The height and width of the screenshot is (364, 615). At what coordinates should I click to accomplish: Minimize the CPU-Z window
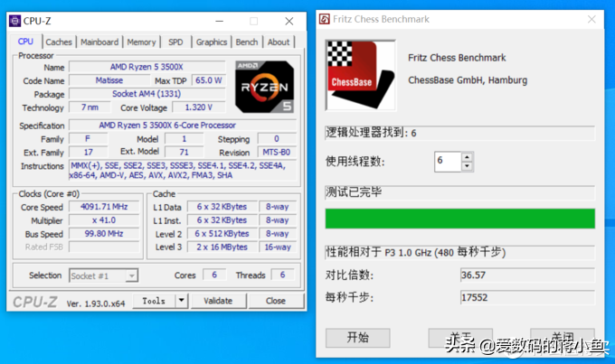(x=219, y=21)
